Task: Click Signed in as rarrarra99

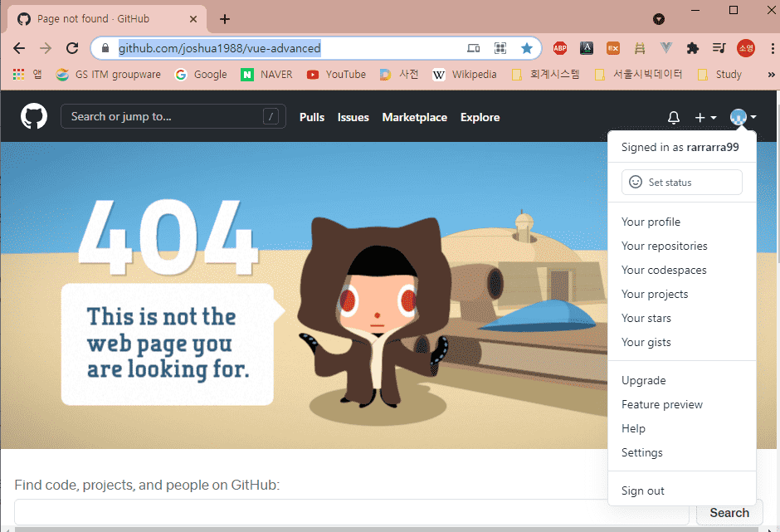Action: [x=680, y=147]
